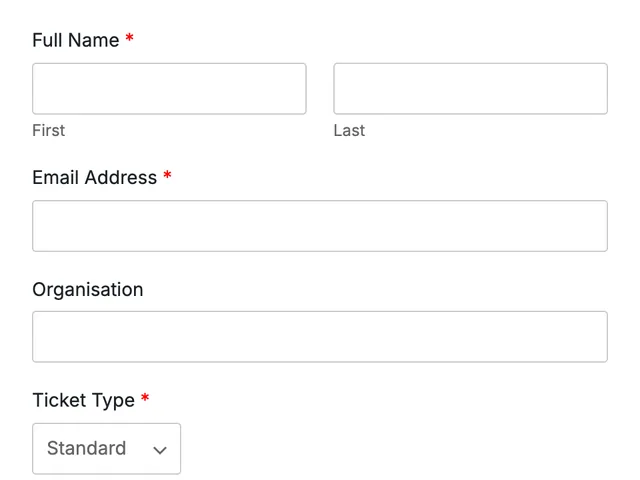Image resolution: width=640 pixels, height=480 pixels.
Task: Place cursor in the given-name box
Action: pos(169,89)
